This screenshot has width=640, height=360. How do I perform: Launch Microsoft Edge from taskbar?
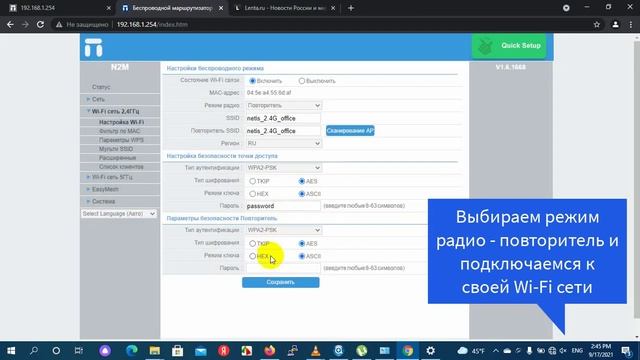[131, 351]
